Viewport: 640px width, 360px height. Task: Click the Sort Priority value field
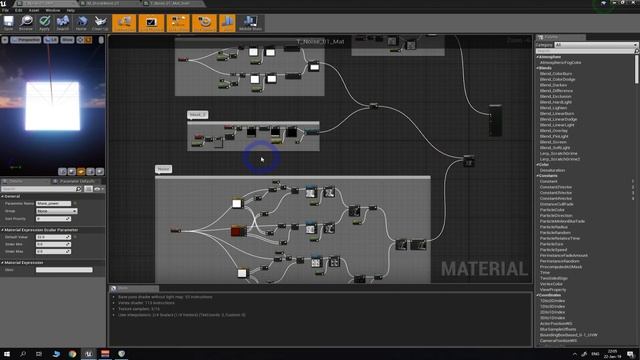53,219
